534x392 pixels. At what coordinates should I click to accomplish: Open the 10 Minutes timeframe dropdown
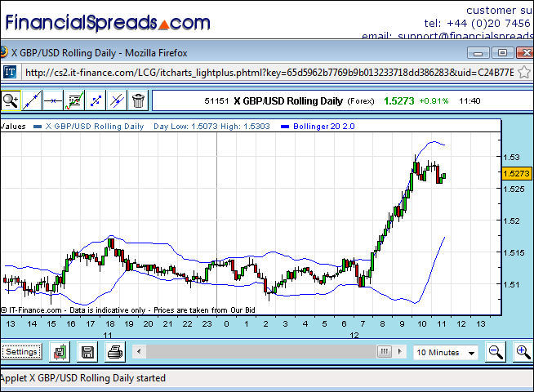446,353
